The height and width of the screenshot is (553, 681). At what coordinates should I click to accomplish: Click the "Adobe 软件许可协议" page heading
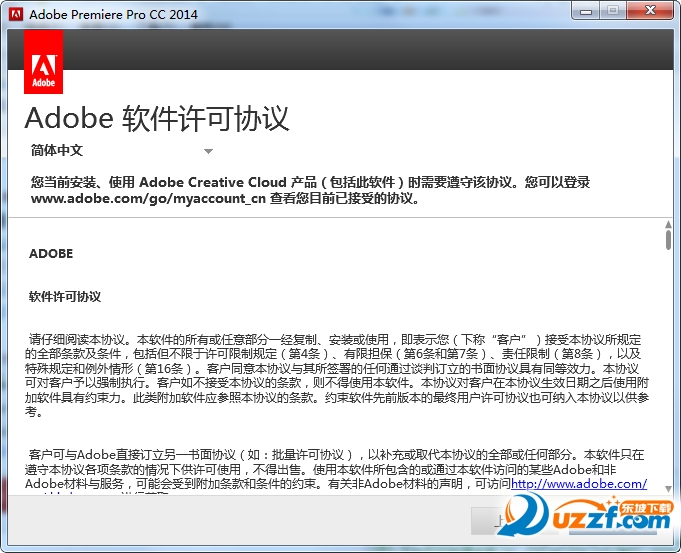pos(157,118)
